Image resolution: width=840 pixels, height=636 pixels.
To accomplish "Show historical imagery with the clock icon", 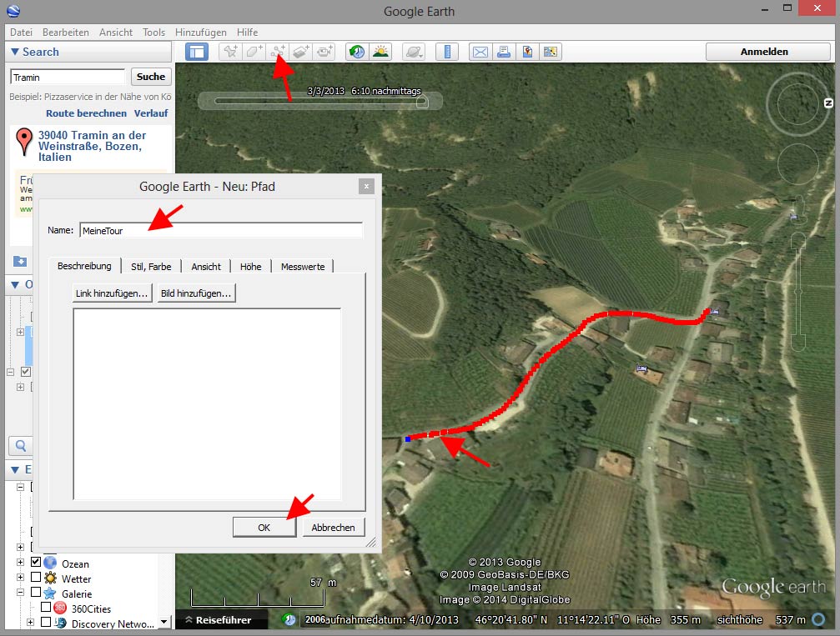I will [x=355, y=51].
